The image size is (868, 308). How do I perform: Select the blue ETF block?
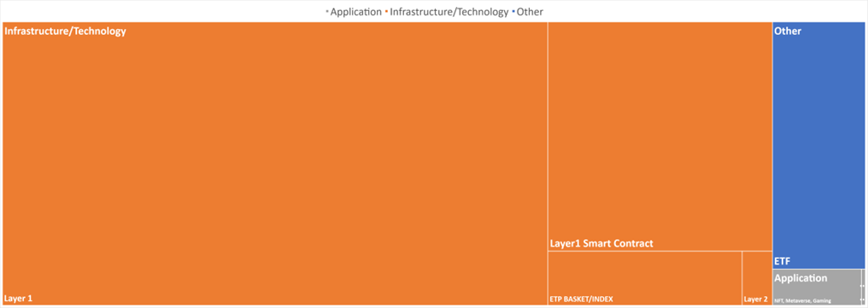tap(818, 145)
